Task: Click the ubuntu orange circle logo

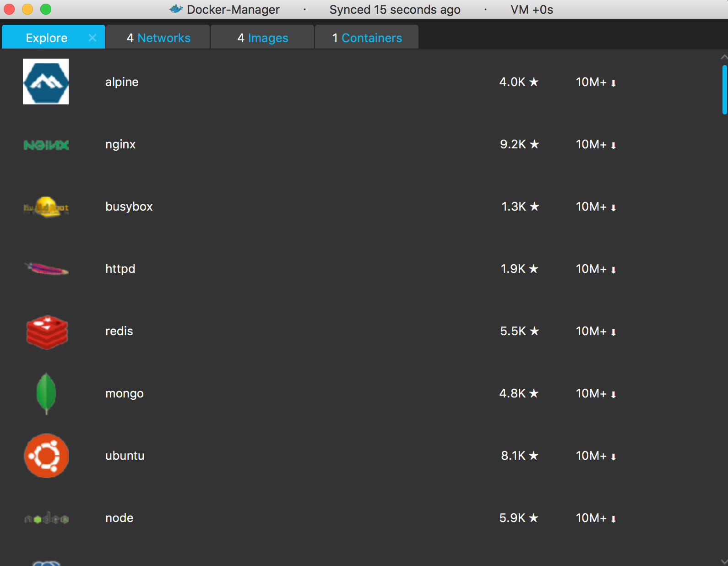Action: click(46, 456)
